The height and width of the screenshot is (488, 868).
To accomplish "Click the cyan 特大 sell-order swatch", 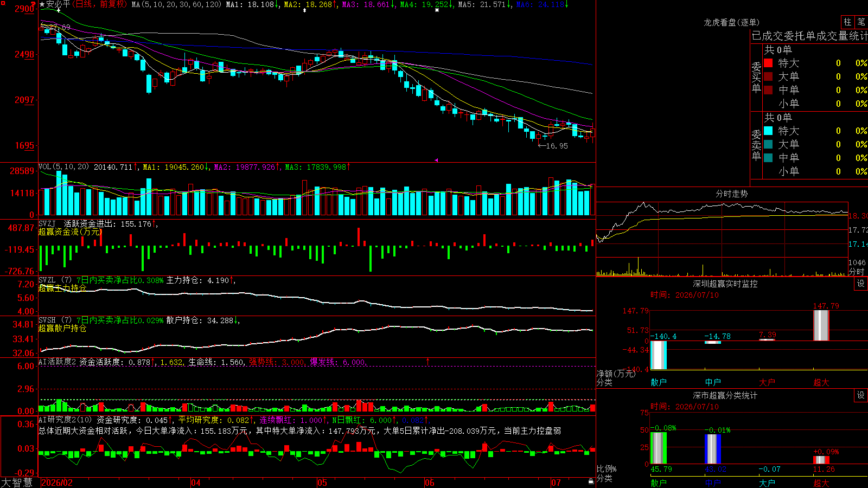I will (768, 131).
